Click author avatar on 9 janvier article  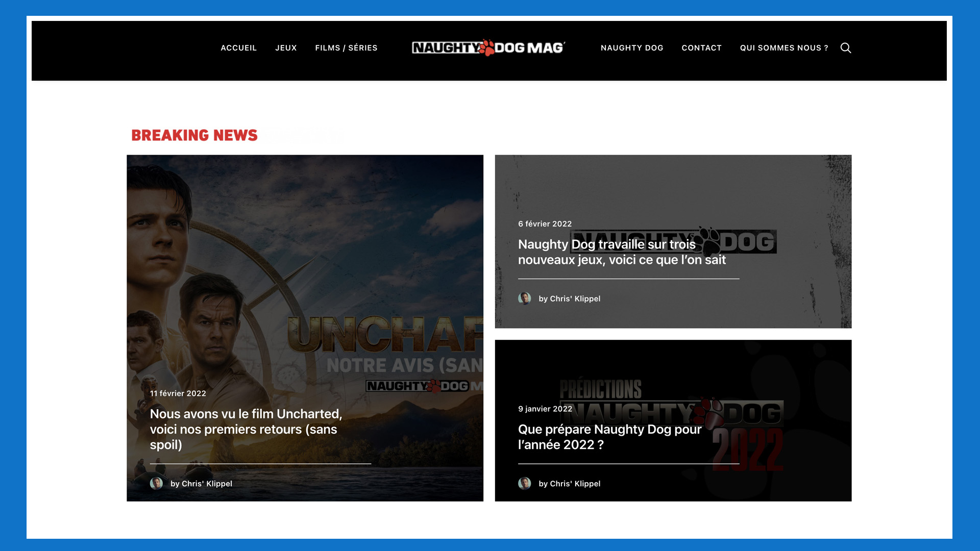tap(524, 483)
